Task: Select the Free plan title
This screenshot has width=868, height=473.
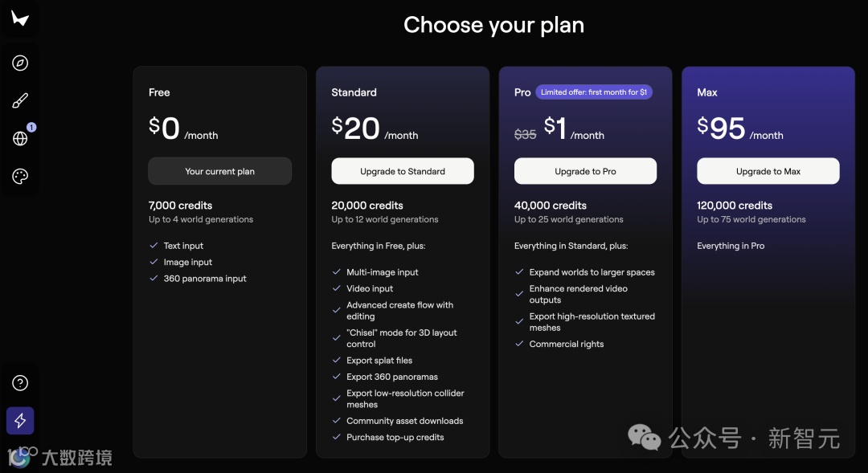Action: pos(159,92)
